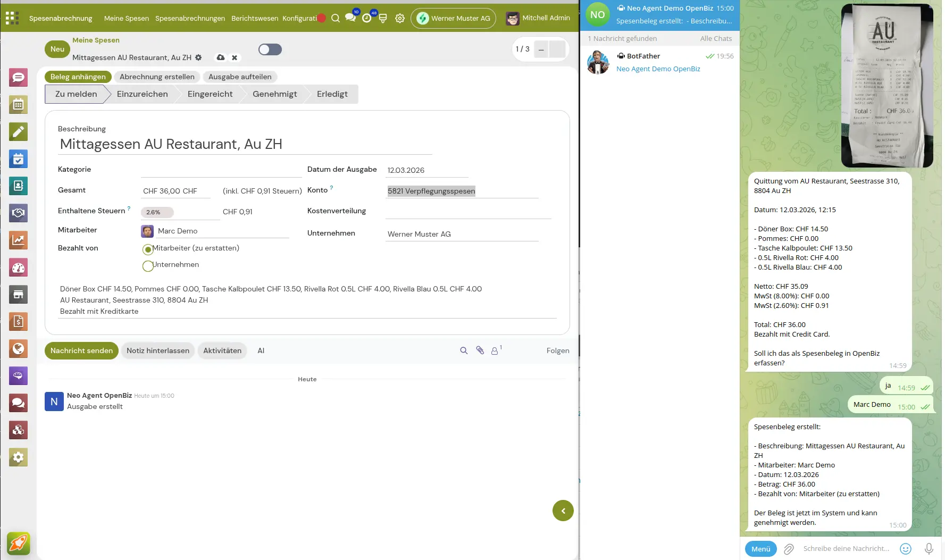The height and width of the screenshot is (560, 945).
Task: Open the receipt photo thumbnail in chat
Action: click(887, 86)
